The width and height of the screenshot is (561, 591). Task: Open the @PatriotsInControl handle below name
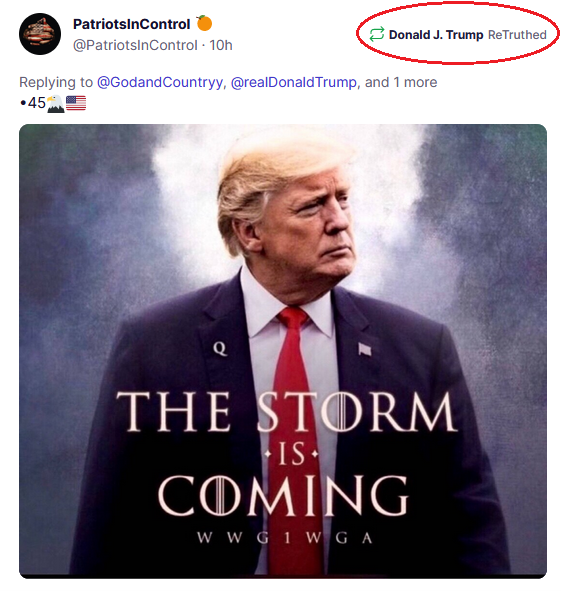pos(135,45)
